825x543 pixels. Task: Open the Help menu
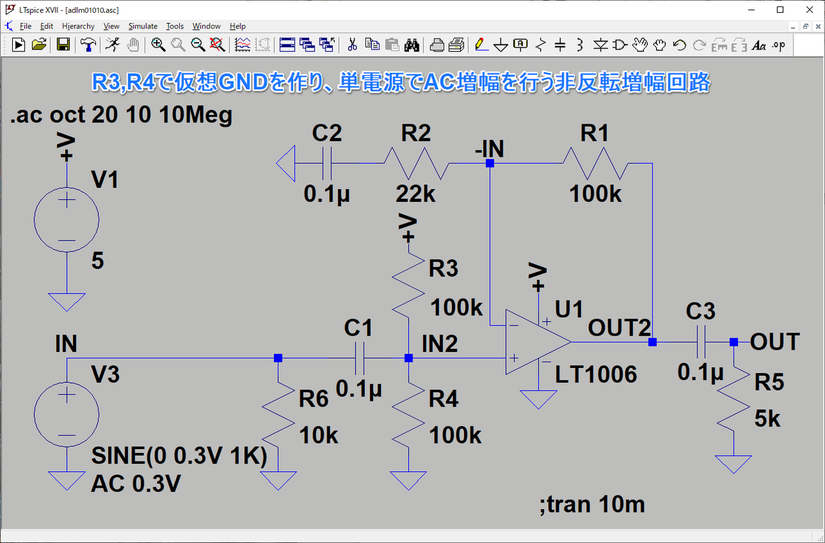pos(237,26)
